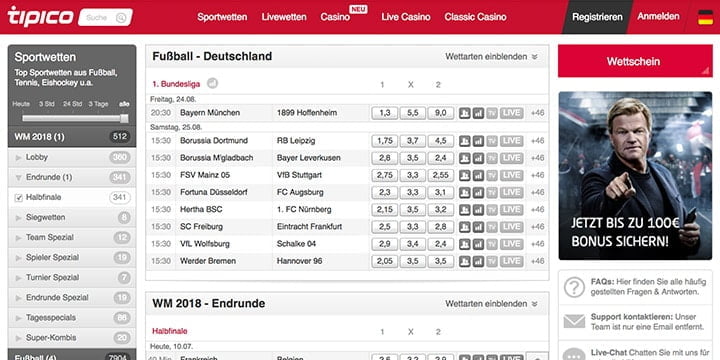Screen dimensions: 720x360
Task: Click LIVE badge in Bayern München row
Action: 512,113
